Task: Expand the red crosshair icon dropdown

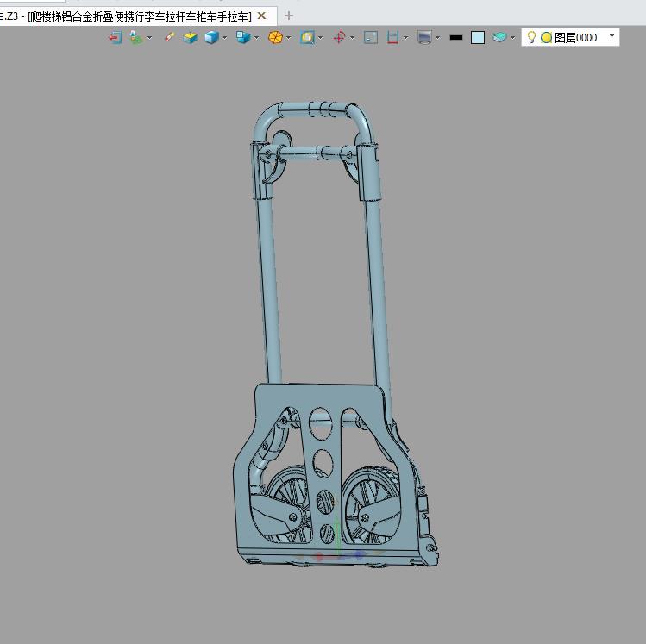Action: pos(352,38)
